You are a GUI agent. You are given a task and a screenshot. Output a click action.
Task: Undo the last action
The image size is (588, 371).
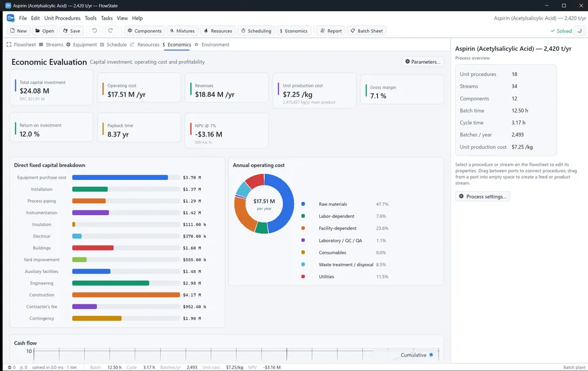pyautogui.click(x=94, y=31)
